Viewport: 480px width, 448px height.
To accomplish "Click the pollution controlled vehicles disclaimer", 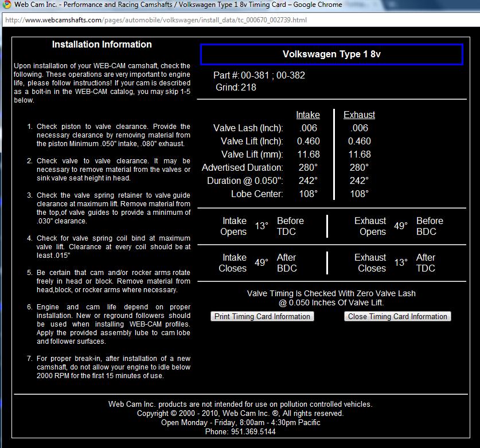I will pyautogui.click(x=240, y=404).
